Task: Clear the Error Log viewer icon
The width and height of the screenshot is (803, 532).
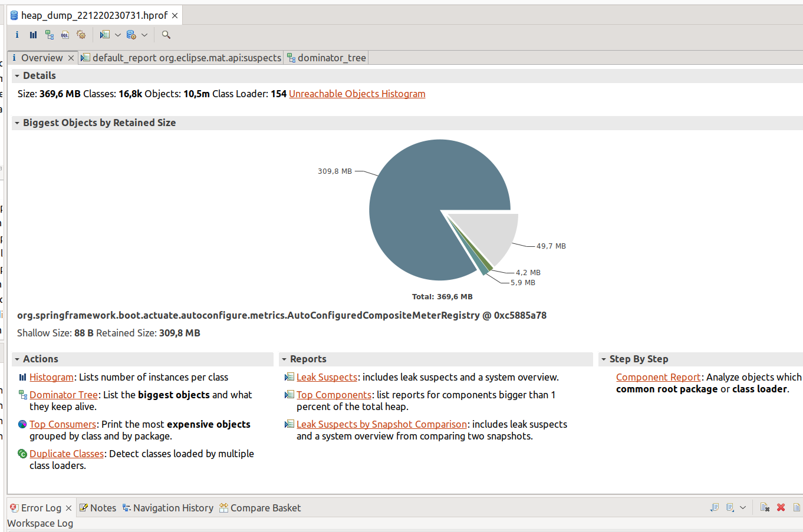Action: pyautogui.click(x=764, y=507)
